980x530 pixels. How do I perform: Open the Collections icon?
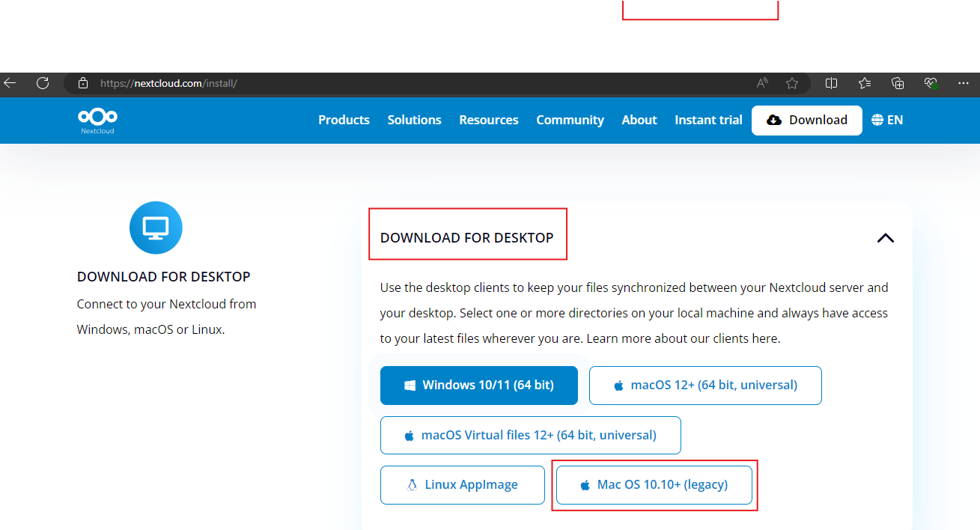coord(898,83)
